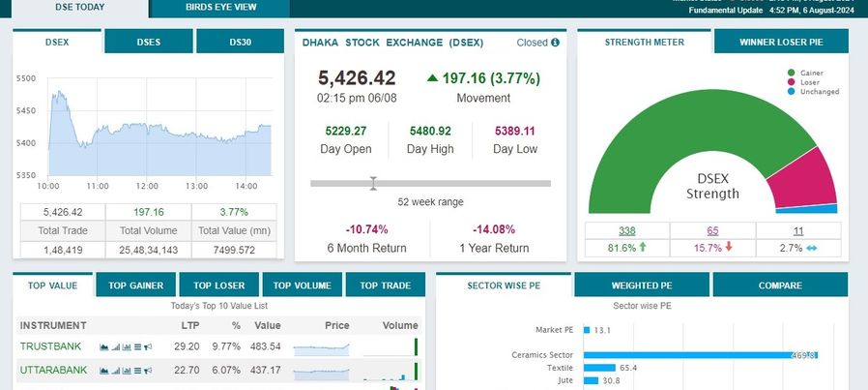Switch to the DS30 index tab
Image resolution: width=868 pixels, height=390 pixels.
pyautogui.click(x=241, y=42)
